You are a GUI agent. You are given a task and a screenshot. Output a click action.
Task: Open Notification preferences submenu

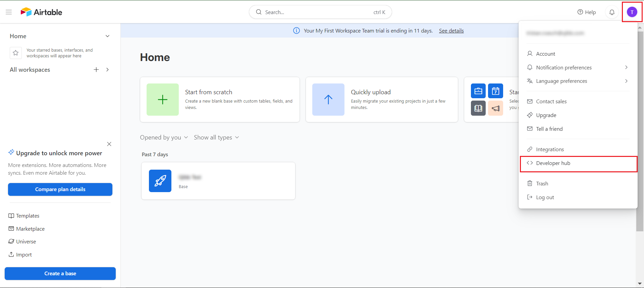tap(563, 68)
